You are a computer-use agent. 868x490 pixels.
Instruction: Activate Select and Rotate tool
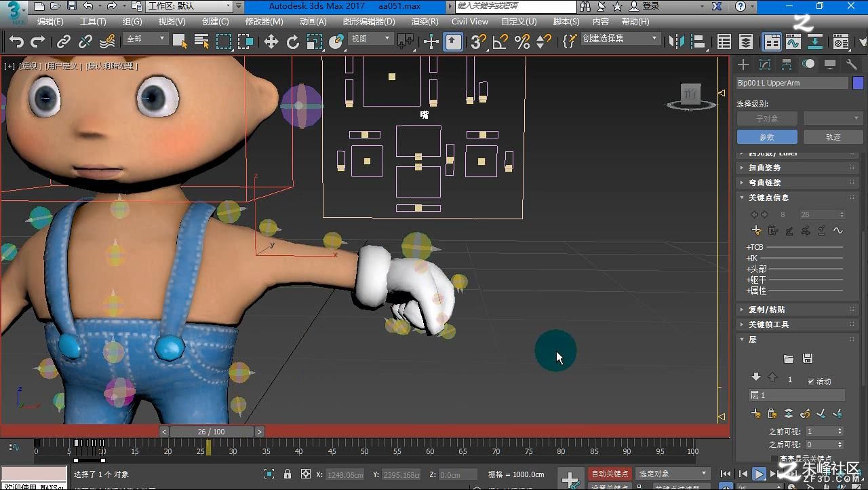pyautogui.click(x=293, y=42)
